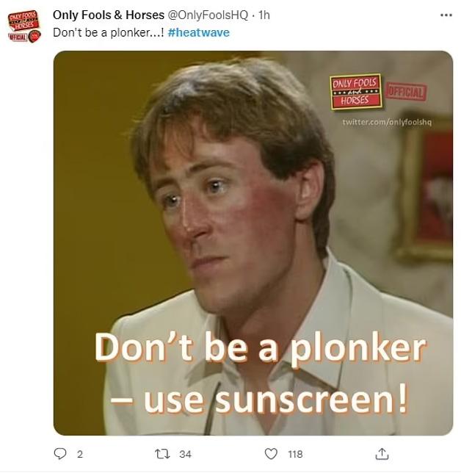Image resolution: width=461 pixels, height=476 pixels.
Task: Click the retweet count of 34
Action: tap(185, 454)
